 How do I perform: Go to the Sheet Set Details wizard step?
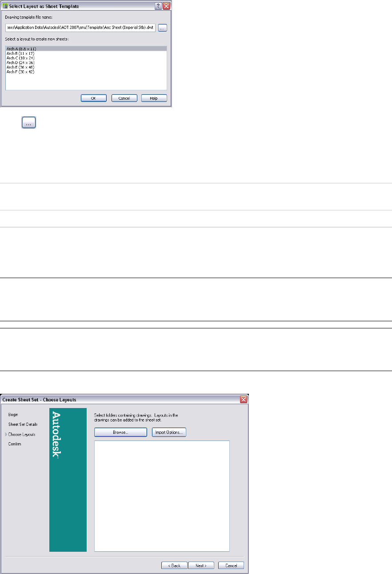pyautogui.click(x=23, y=424)
